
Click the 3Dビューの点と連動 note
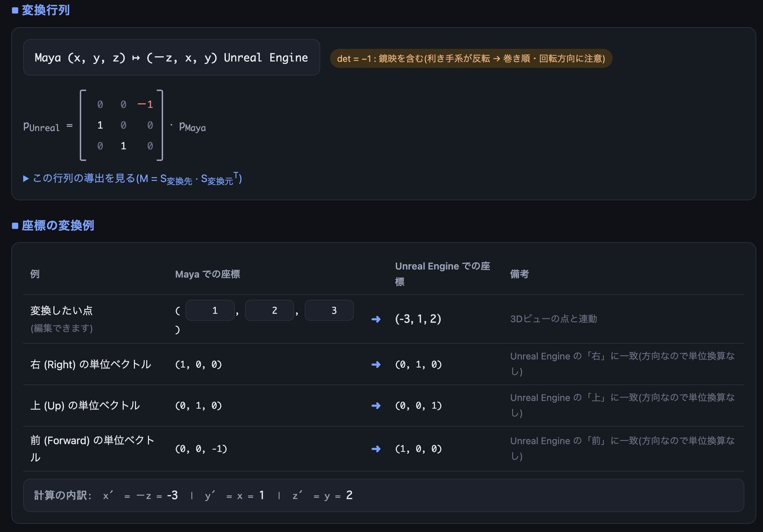point(554,319)
